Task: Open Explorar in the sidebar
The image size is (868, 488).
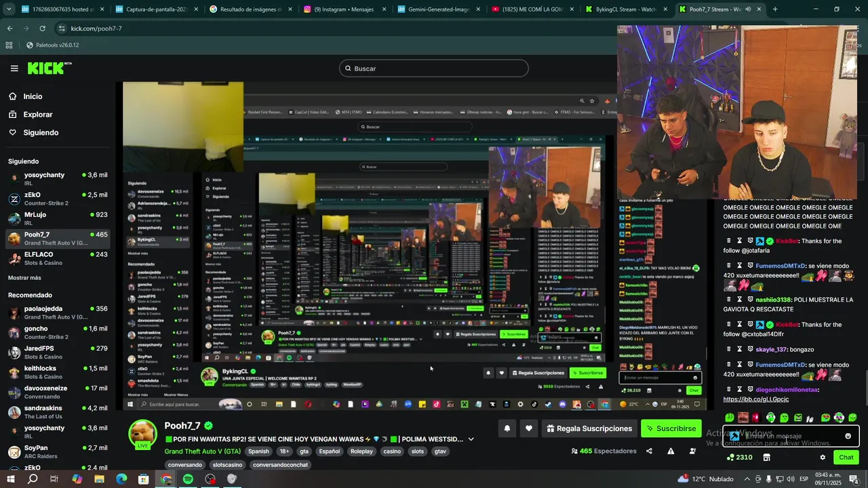Action: pos(37,115)
